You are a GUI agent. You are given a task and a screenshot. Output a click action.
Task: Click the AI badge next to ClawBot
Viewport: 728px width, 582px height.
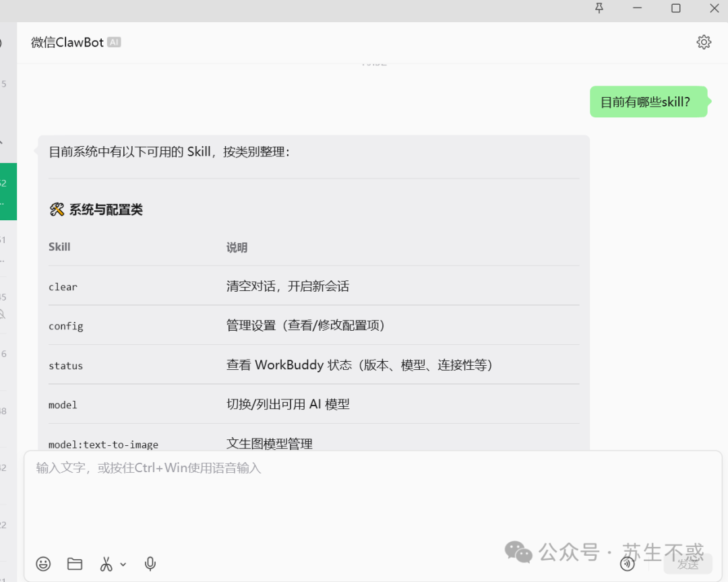coord(114,42)
